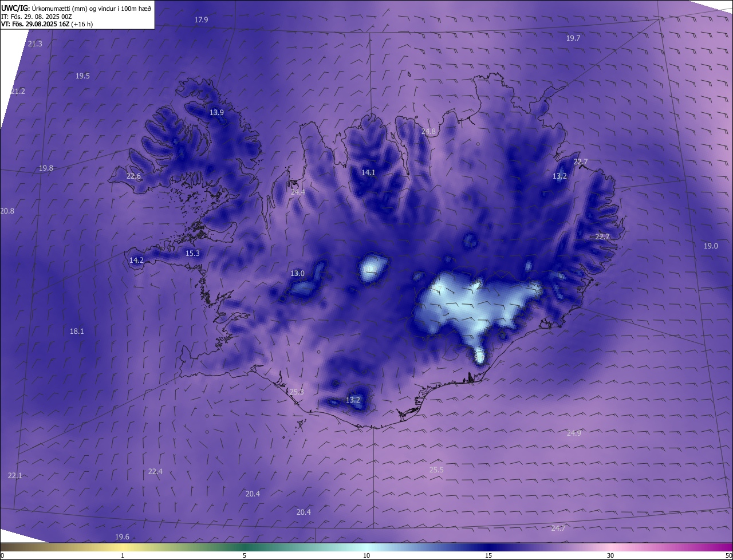Image resolution: width=733 pixels, height=560 pixels.
Task: Click the 24.7 value label
Action: pos(558,528)
